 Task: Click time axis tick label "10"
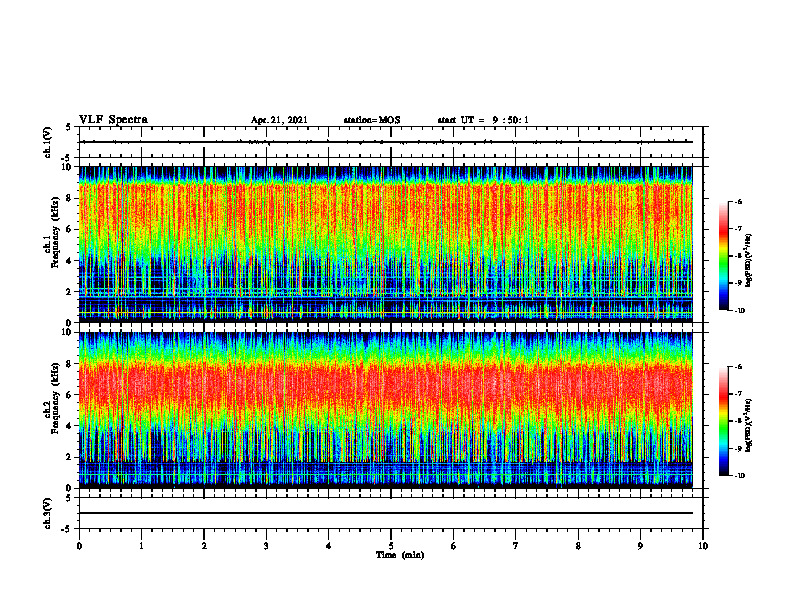(x=703, y=546)
